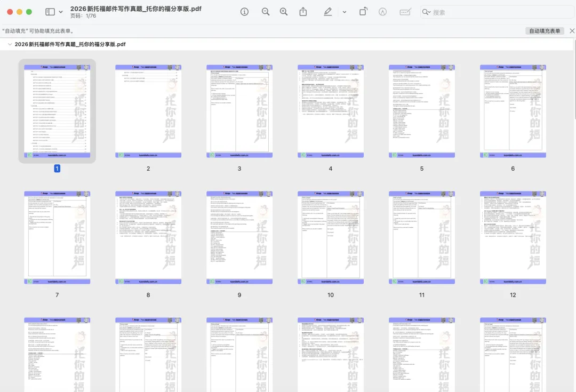Select the zoom out magnifier icon

(266, 11)
